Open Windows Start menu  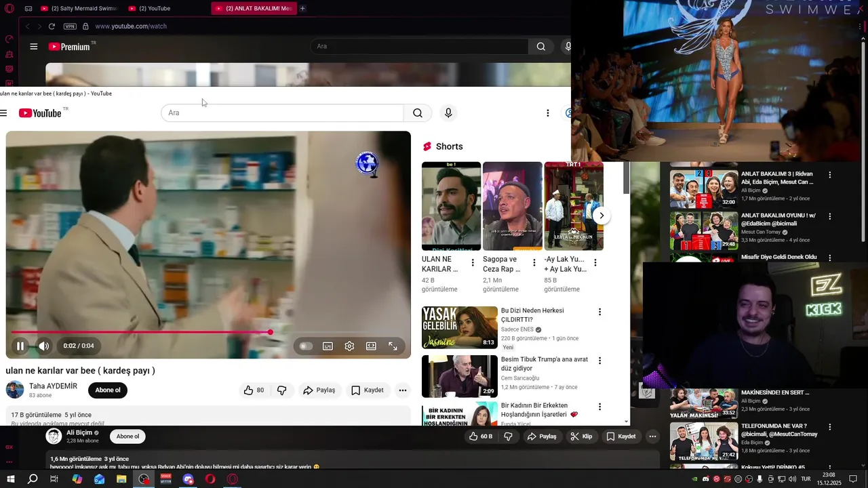[11, 479]
